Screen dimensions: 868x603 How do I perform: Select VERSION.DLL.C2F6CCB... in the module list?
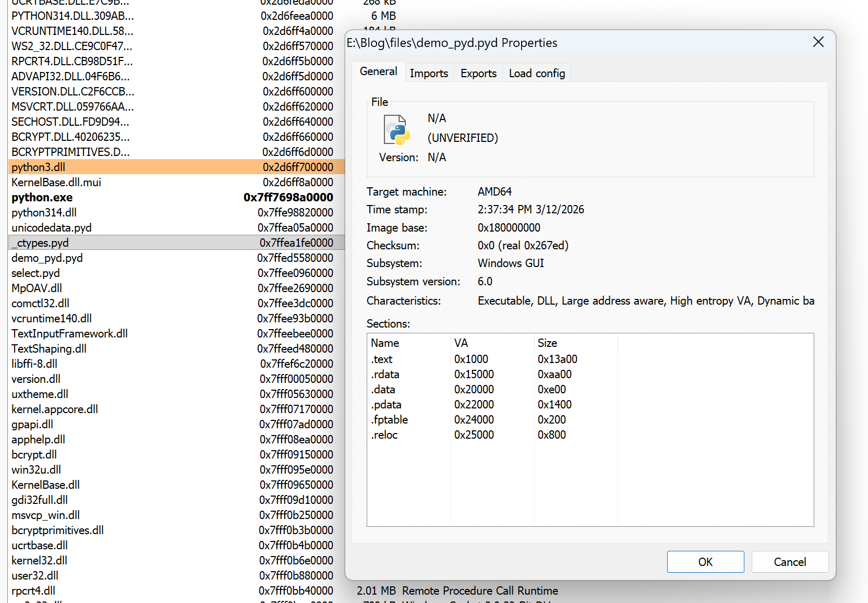tap(177, 92)
